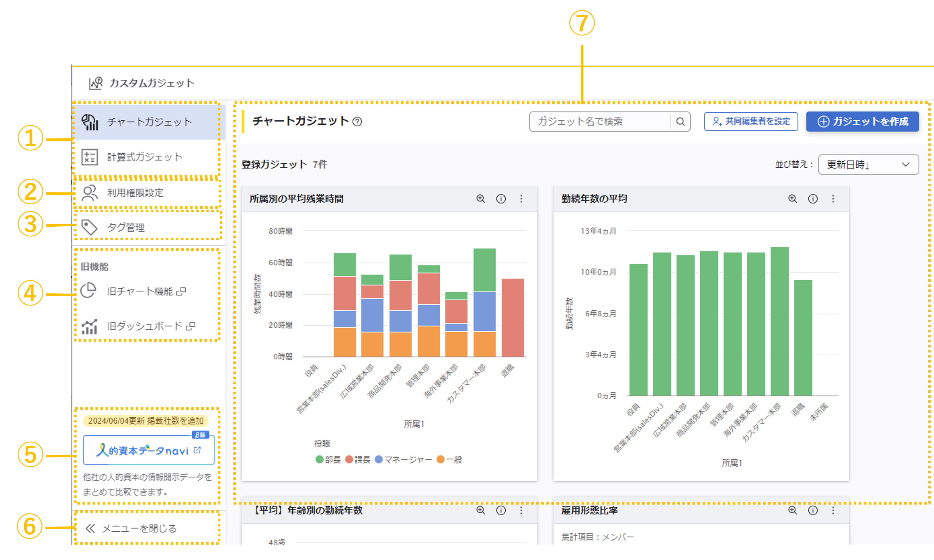Open the three-dot menu on the 所属別の平均残業時間 gadget
Viewport: 934px width, 560px height.
coord(521,199)
